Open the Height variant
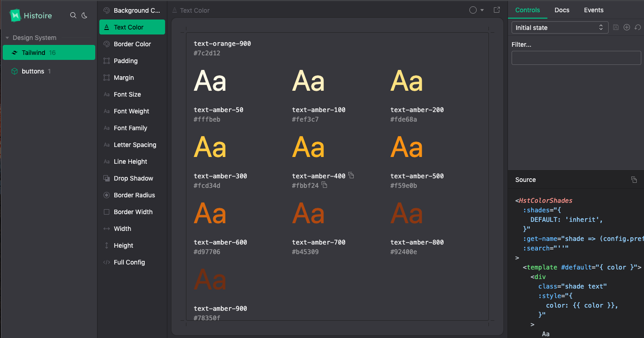The width and height of the screenshot is (644, 338). [x=132, y=245]
